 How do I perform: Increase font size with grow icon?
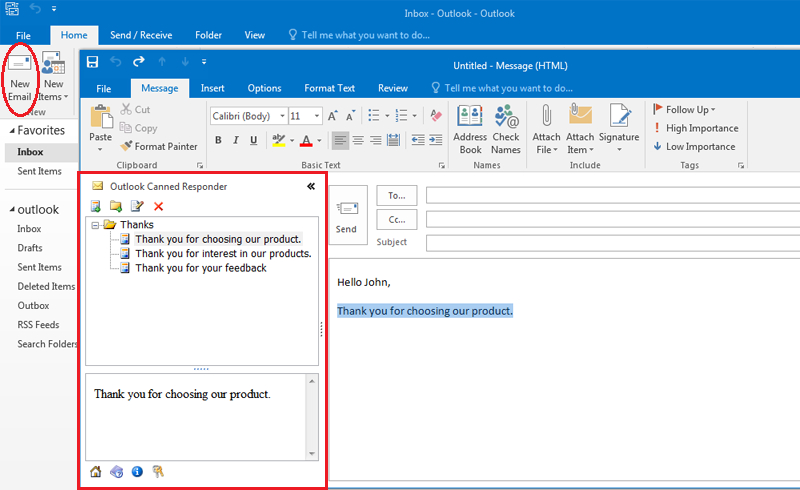[x=333, y=116]
